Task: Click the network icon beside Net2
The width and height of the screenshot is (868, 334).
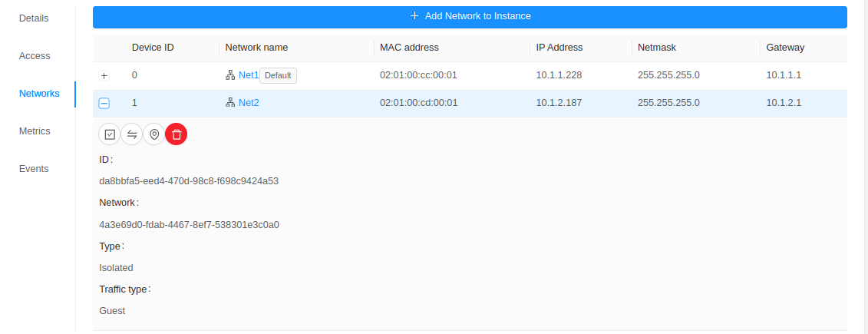Action: click(x=230, y=103)
